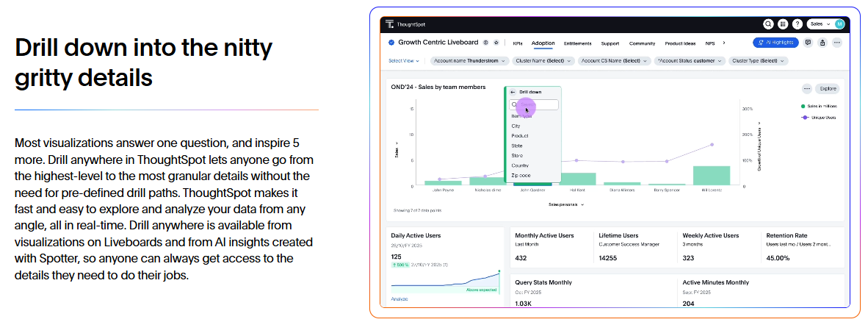
Task: Open the comments icon beside AI Highlights
Action: point(808,43)
